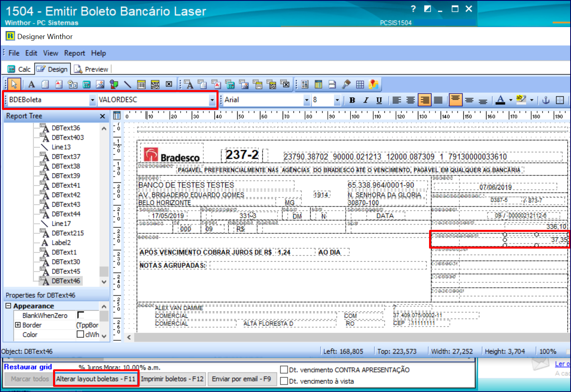Pick the table grid component tool

coord(360,84)
